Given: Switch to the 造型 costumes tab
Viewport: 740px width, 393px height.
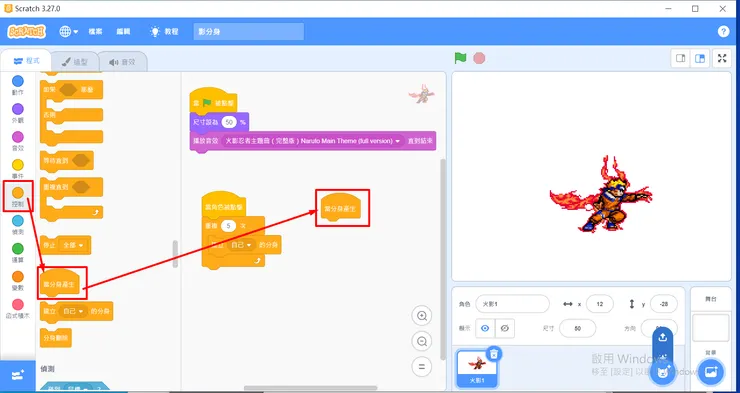Looking at the screenshot, I should (x=75, y=62).
